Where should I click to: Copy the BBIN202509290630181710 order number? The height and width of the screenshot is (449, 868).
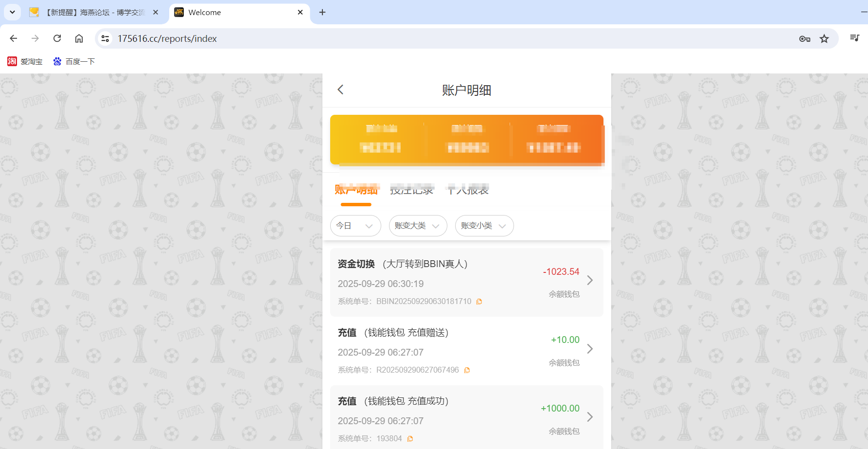pyautogui.click(x=479, y=301)
